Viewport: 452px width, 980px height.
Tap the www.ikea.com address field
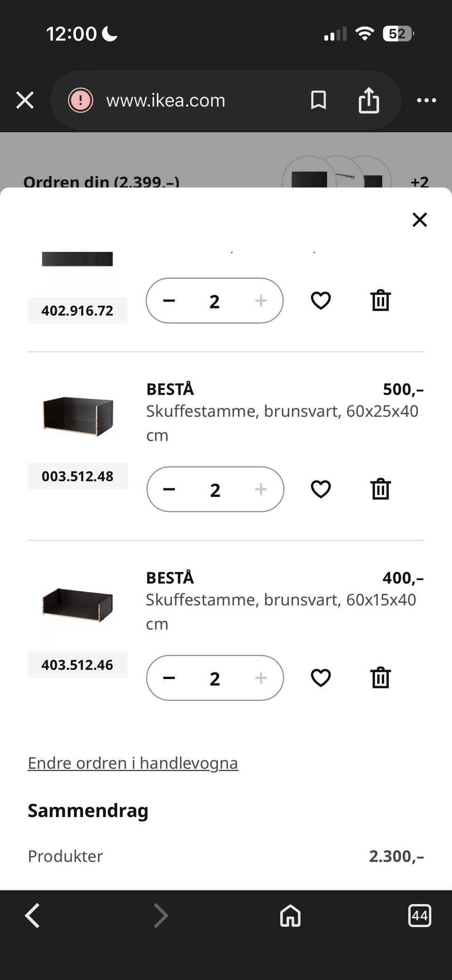click(x=166, y=100)
